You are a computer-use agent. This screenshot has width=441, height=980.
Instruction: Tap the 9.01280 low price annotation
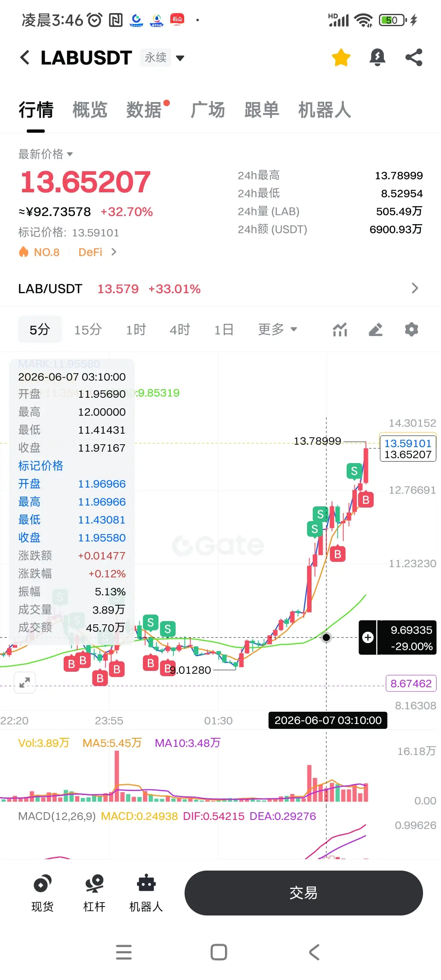click(x=190, y=670)
